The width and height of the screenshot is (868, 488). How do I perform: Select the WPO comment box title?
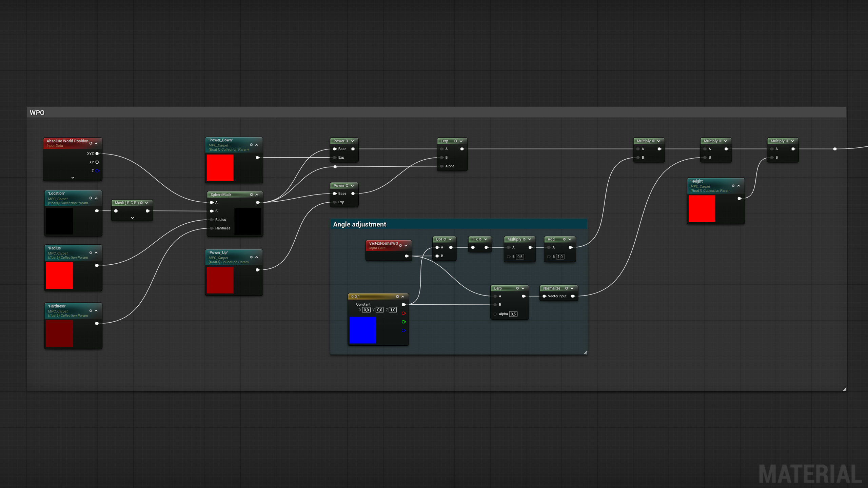pyautogui.click(x=37, y=113)
